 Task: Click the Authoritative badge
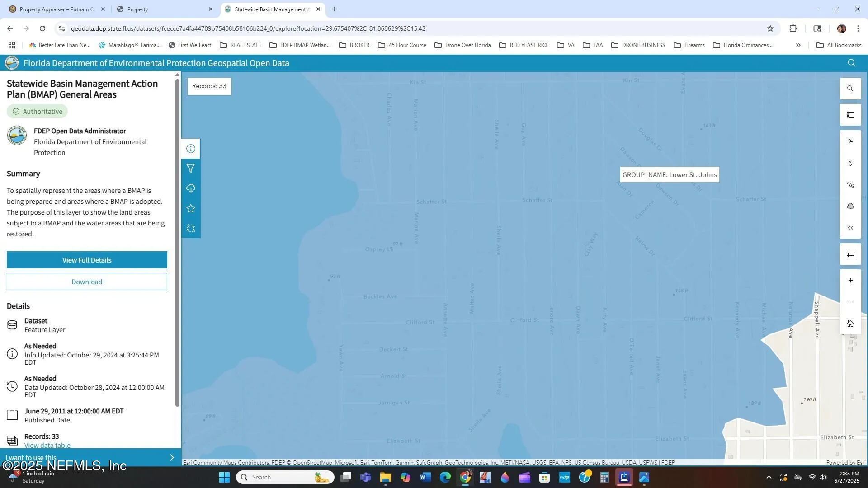tap(37, 111)
